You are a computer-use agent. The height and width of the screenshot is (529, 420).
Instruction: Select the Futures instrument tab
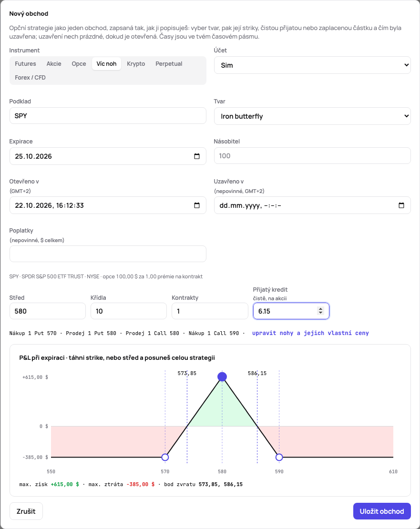25,64
